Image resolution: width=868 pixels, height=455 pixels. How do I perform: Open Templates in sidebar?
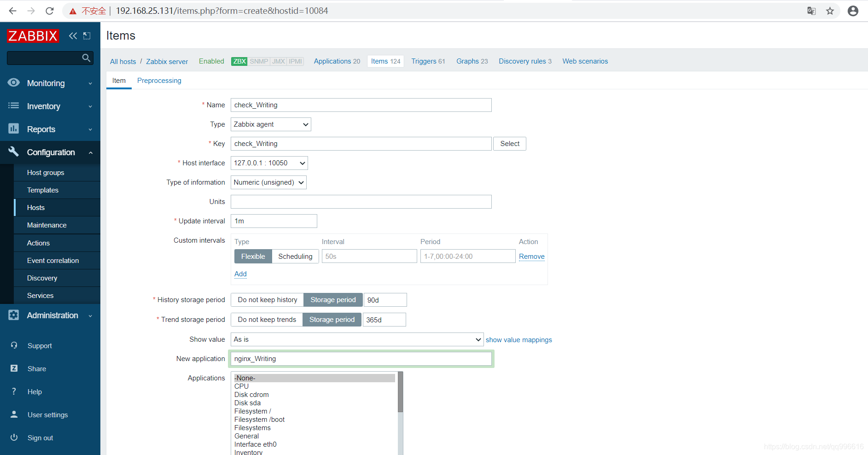point(57,190)
